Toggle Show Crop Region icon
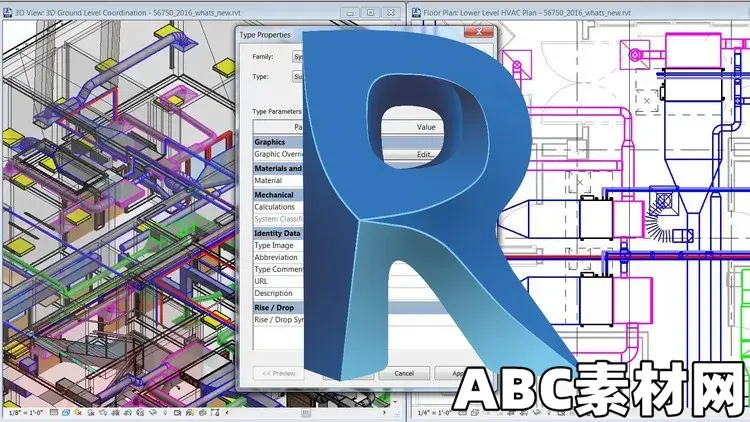The width and height of the screenshot is (750, 422). coord(128,412)
